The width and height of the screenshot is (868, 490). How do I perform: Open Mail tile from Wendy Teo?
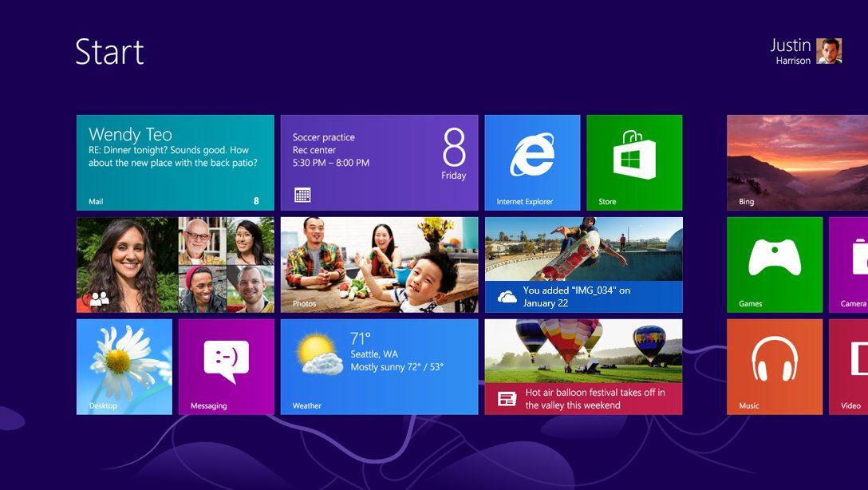(175, 163)
